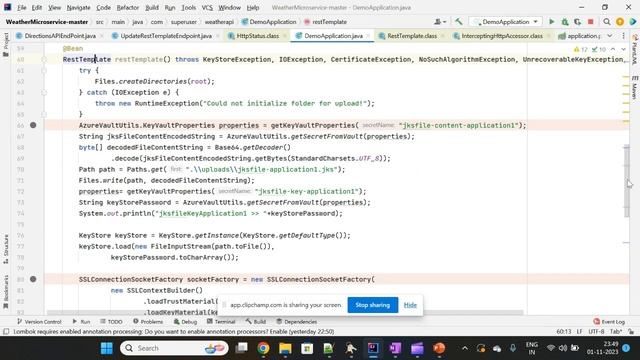The height and width of the screenshot is (360, 640).
Task: Click the Hide link in sharing bar
Action: coord(410,305)
